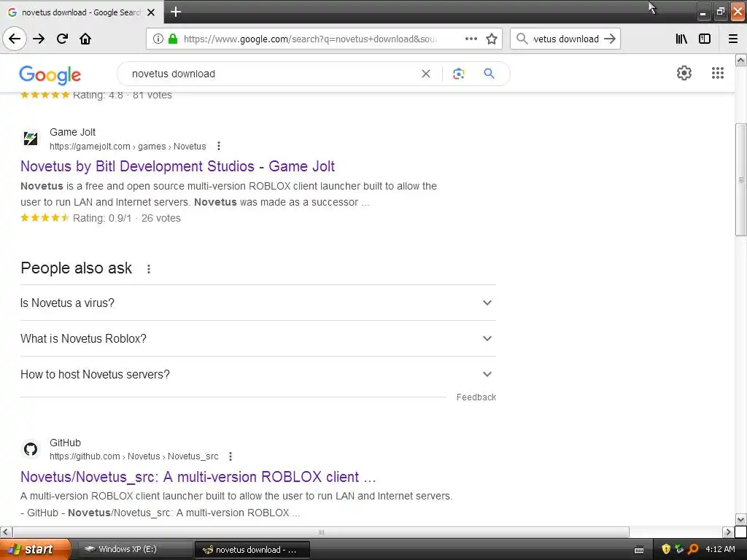Click the GitHub site favicon
The height and width of the screenshot is (560, 747).
[x=31, y=449]
